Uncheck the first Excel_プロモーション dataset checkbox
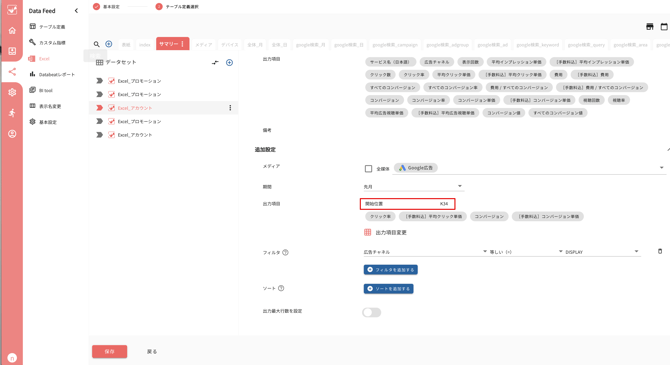Screen dimensions: 670x365 point(112,81)
